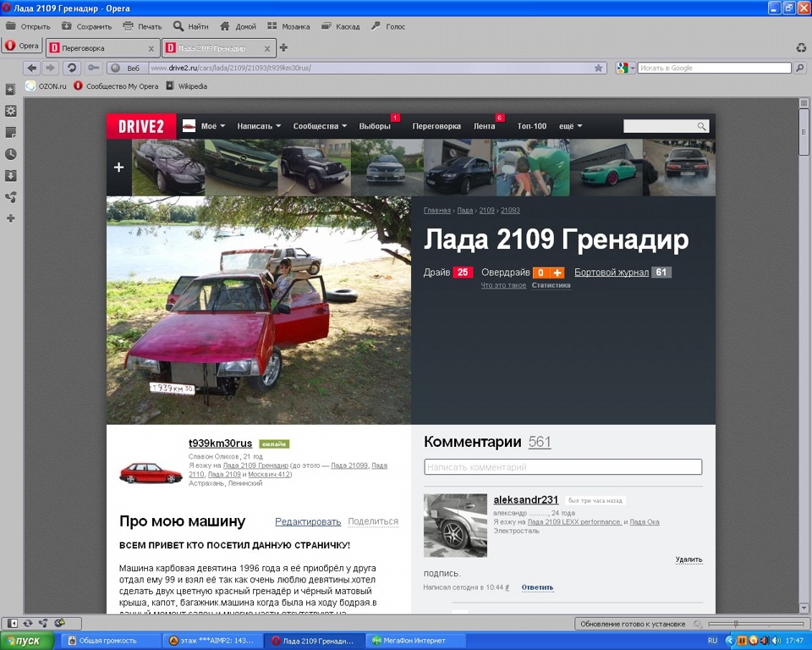Click the 'Редактировать' link
This screenshot has width=812, height=650.
coord(308,521)
